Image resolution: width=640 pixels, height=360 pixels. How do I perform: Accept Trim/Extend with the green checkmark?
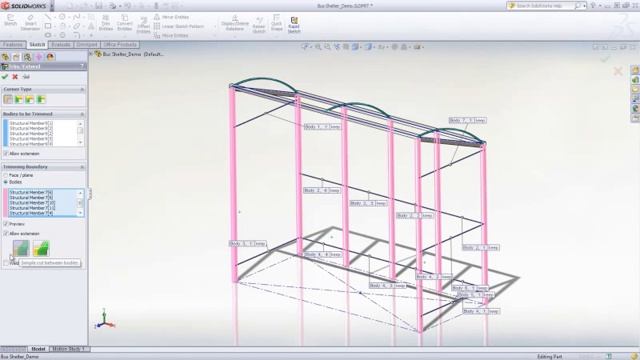[5, 77]
